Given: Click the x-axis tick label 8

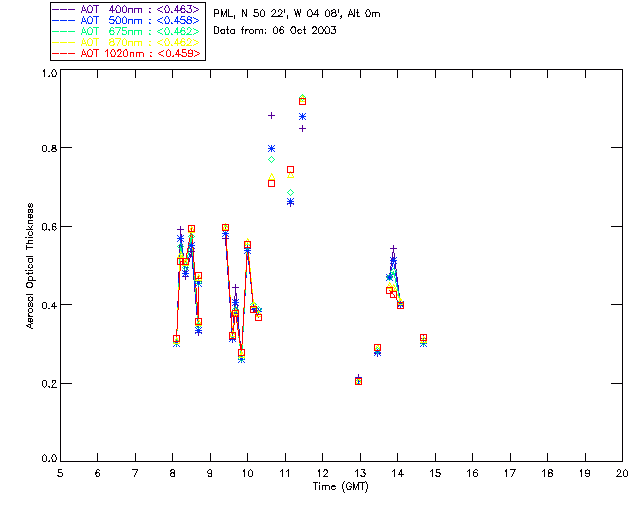Looking at the screenshot, I should click(173, 473).
